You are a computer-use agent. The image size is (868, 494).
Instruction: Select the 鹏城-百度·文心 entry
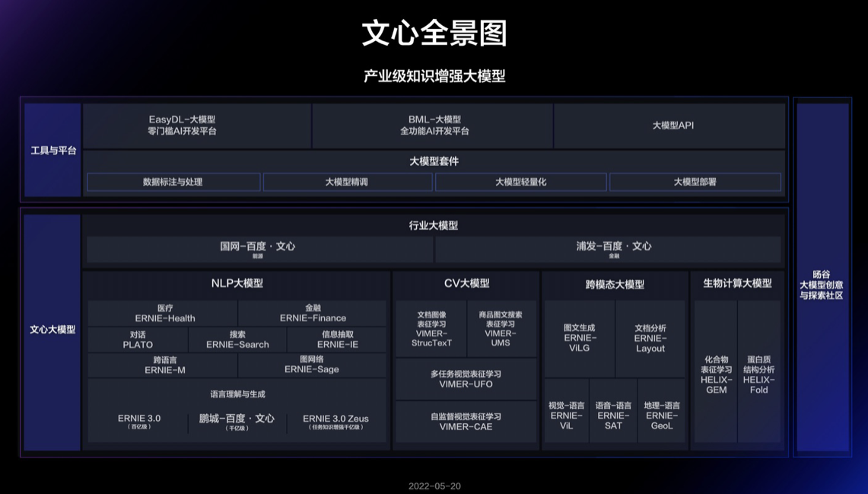[x=237, y=422]
